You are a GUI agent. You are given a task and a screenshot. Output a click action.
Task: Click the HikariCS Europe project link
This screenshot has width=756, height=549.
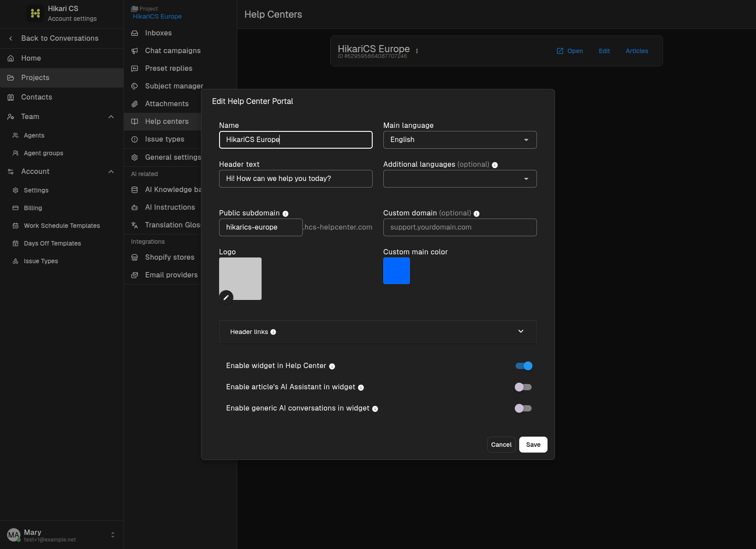(x=157, y=16)
